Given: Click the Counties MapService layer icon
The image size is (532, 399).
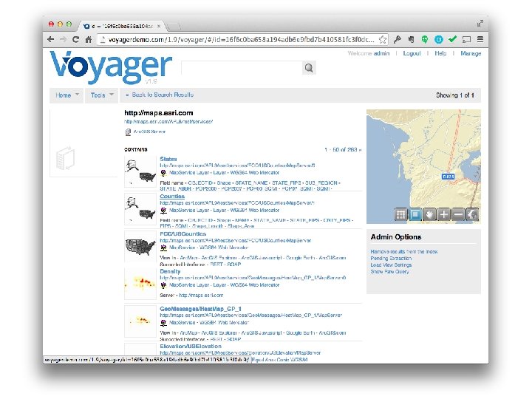Looking at the screenshot, I should pyautogui.click(x=163, y=211).
